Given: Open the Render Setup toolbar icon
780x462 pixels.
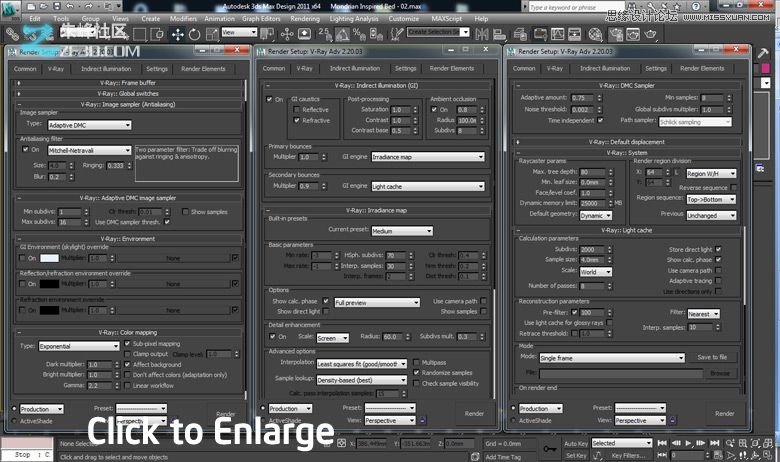Looking at the screenshot, I should (616, 34).
